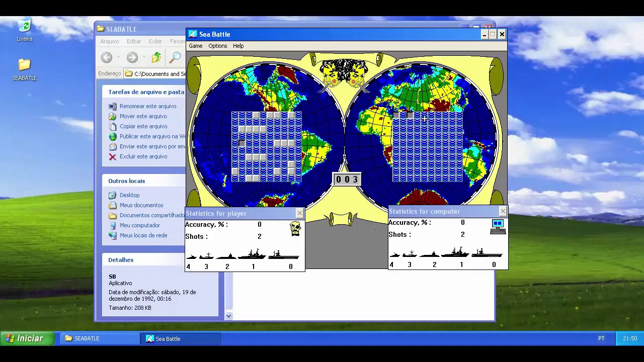This screenshot has width=644, height=362.
Task: Click player statistics ship above count 3
Action: click(206, 256)
